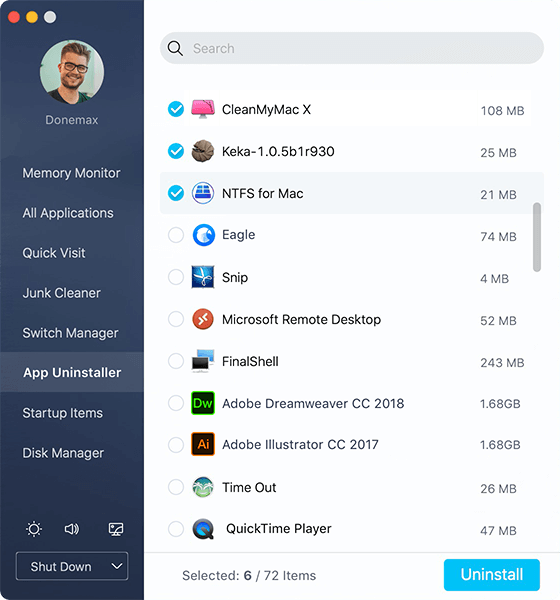Screen dimensions: 560x600
Task: Click the Illustrator Ai icon
Action: [x=203, y=444]
